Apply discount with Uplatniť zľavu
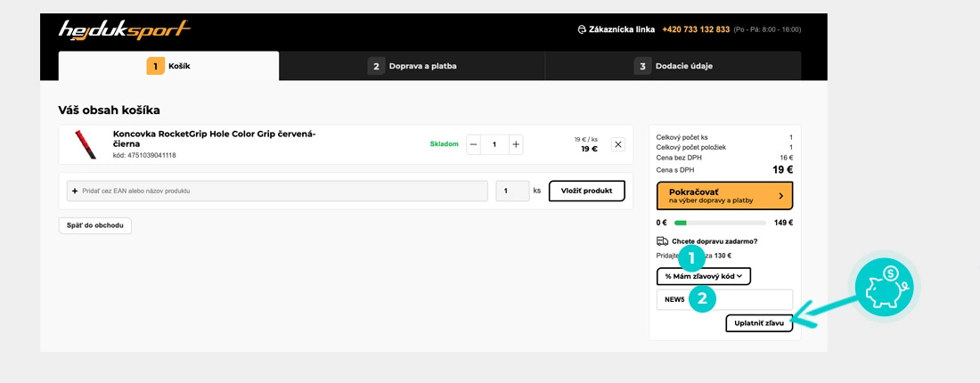The height and width of the screenshot is (383, 980). coord(759,323)
